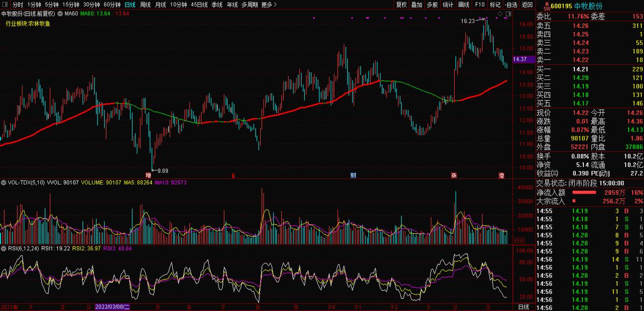The image size is (644, 311).
Task: Click the '涨' event marker on timeline
Action: coord(453,175)
